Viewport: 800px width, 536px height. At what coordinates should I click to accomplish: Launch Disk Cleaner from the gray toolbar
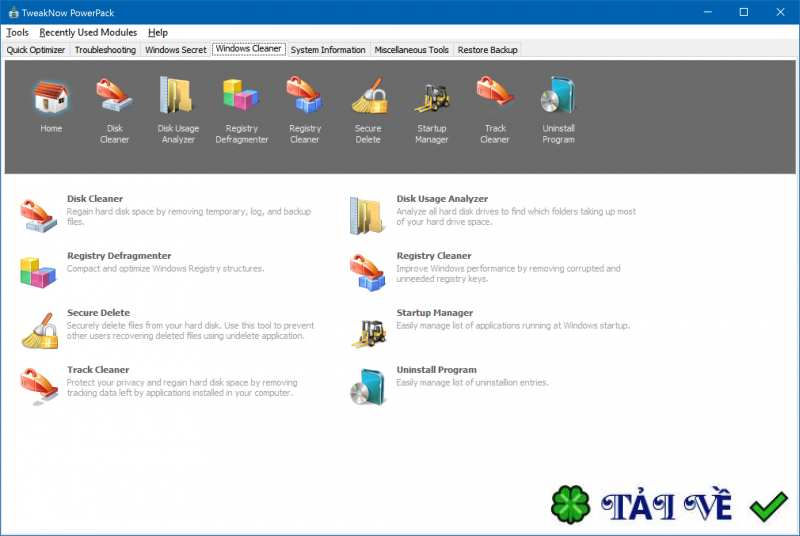pyautogui.click(x=114, y=95)
